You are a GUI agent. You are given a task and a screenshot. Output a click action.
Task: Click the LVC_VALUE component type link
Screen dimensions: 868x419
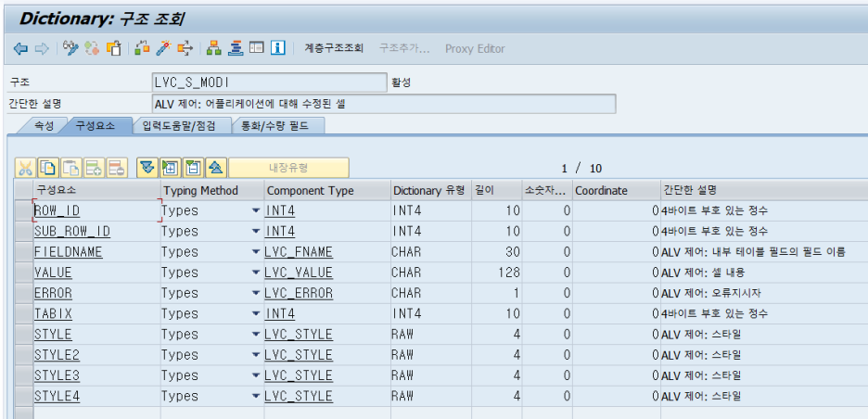[299, 273]
